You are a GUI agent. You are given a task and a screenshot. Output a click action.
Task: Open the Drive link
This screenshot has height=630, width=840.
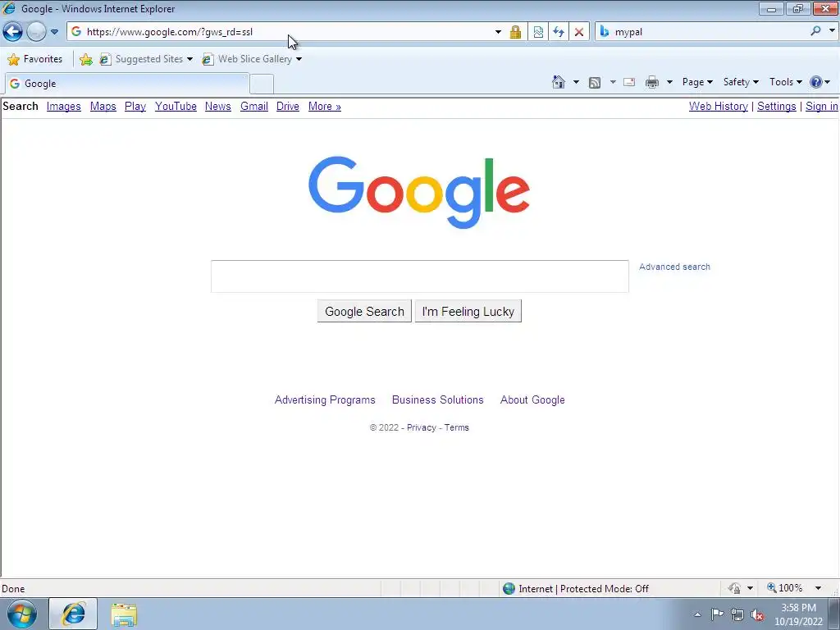tap(288, 106)
